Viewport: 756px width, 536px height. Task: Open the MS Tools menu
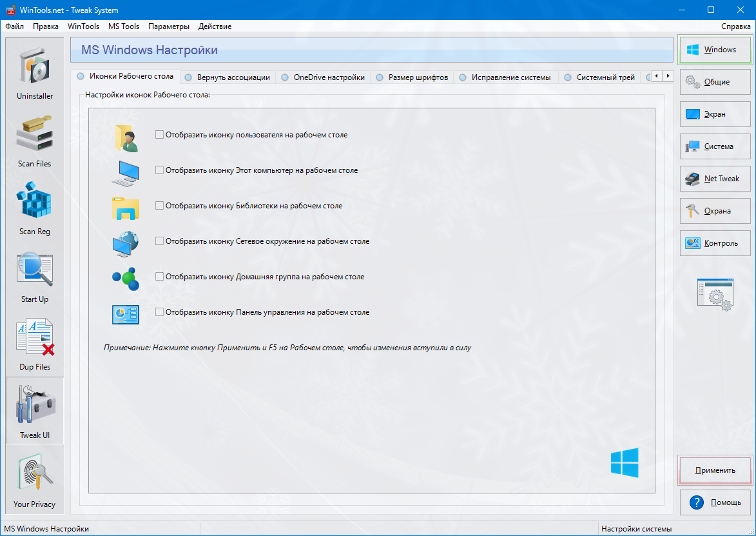pos(124,26)
